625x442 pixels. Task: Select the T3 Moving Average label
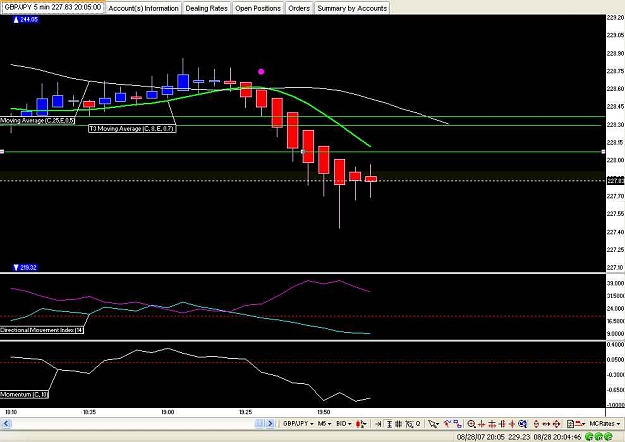click(x=132, y=129)
